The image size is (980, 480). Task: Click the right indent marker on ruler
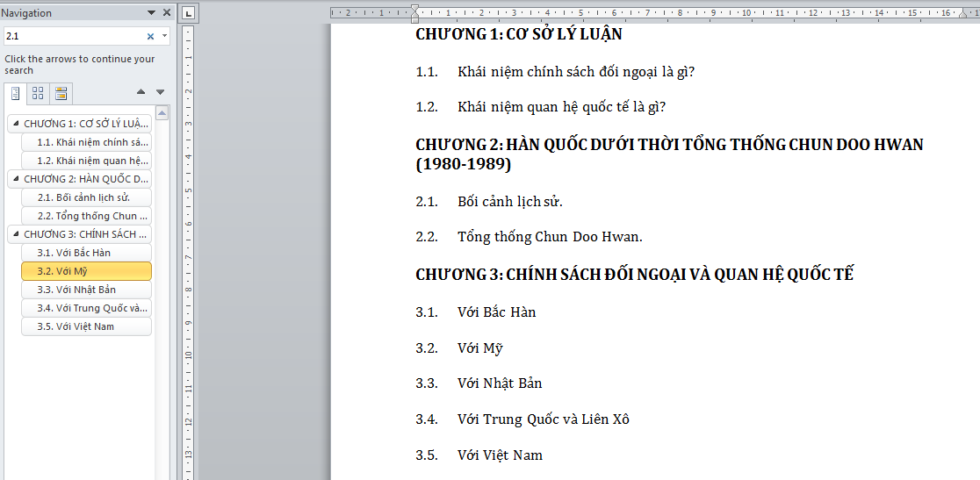point(965,16)
